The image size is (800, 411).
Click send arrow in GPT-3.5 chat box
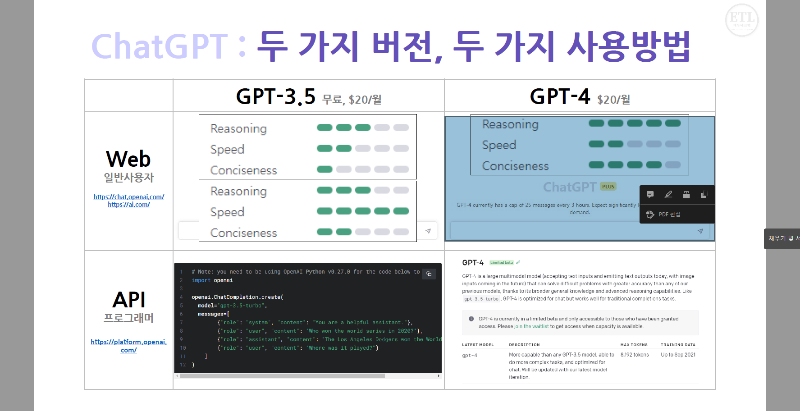coord(428,231)
